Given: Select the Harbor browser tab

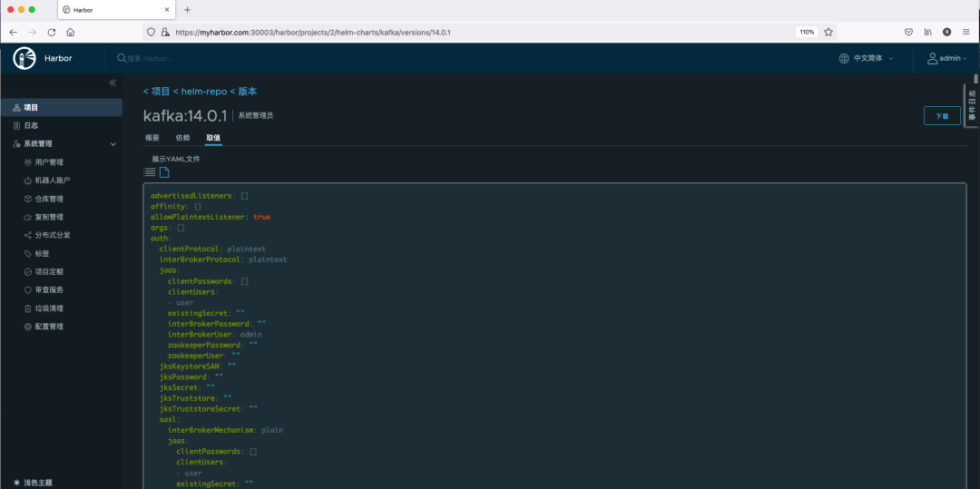Looking at the screenshot, I should tap(115, 10).
